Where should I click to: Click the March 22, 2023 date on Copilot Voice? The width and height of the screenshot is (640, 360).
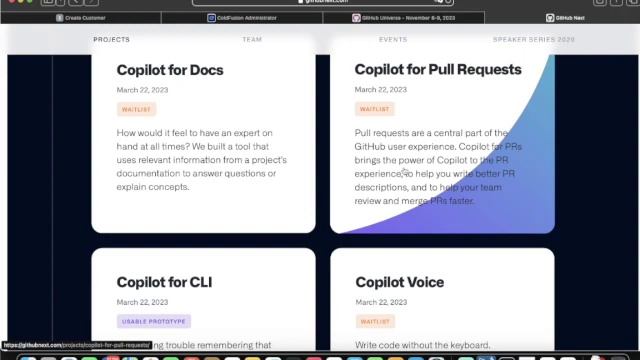tap(381, 302)
